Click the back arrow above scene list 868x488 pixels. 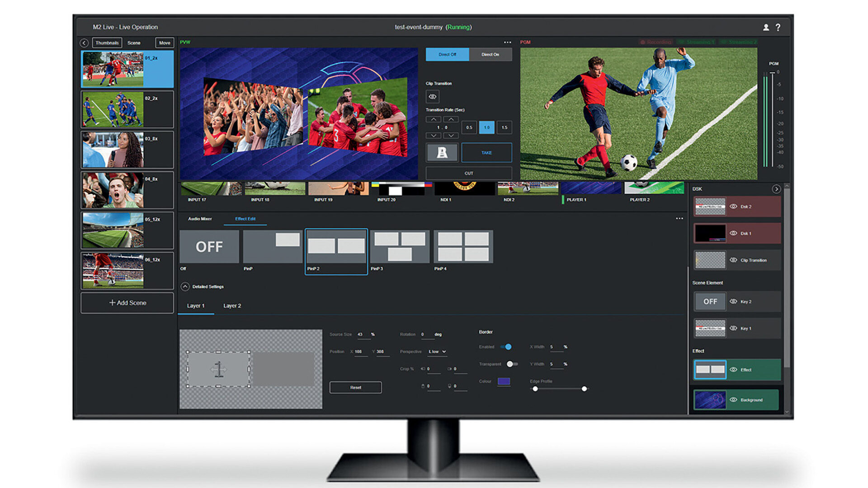coord(84,43)
